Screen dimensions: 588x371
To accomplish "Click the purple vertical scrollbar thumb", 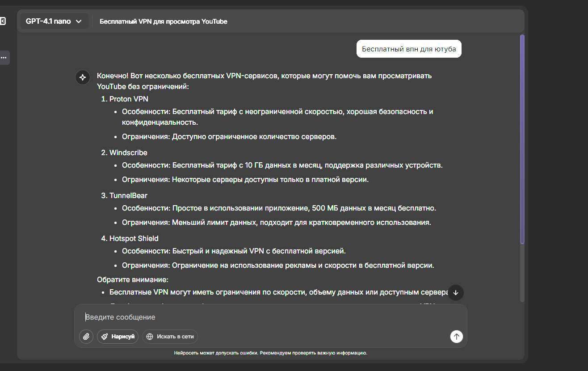I will (522, 139).
